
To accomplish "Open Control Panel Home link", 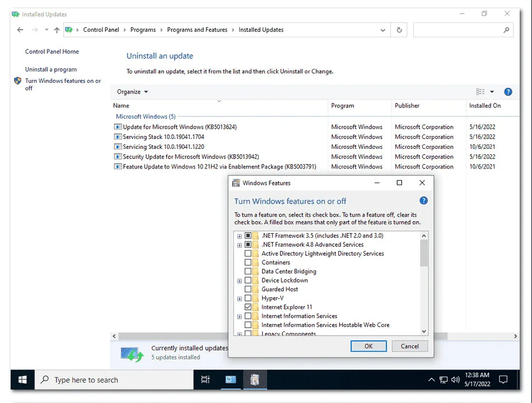I will point(52,51).
